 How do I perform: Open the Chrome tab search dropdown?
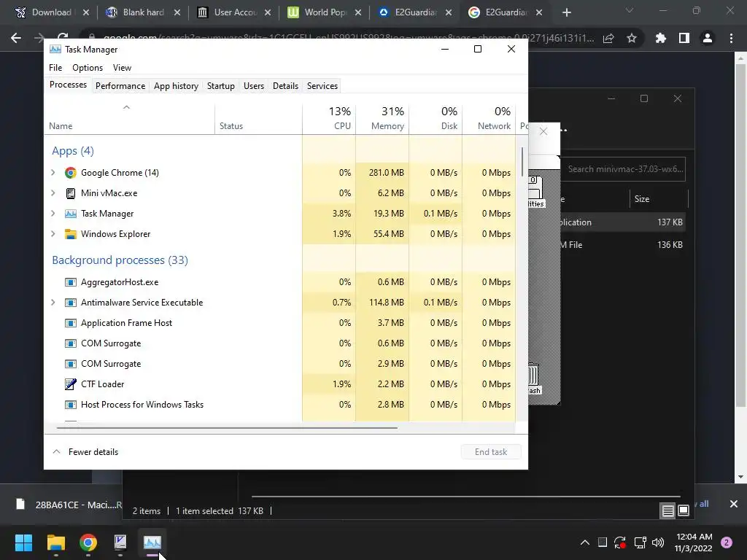coord(630,11)
